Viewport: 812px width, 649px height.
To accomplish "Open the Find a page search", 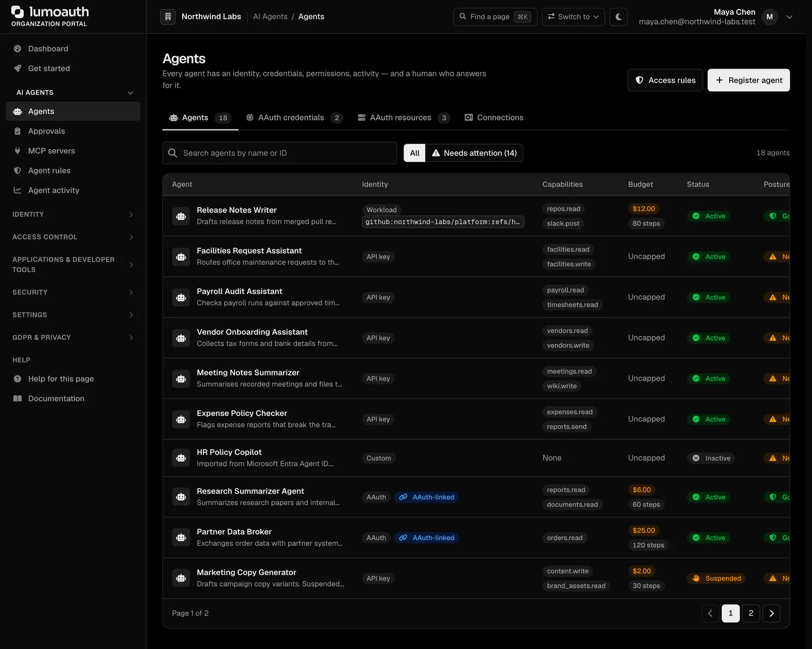I will point(495,17).
